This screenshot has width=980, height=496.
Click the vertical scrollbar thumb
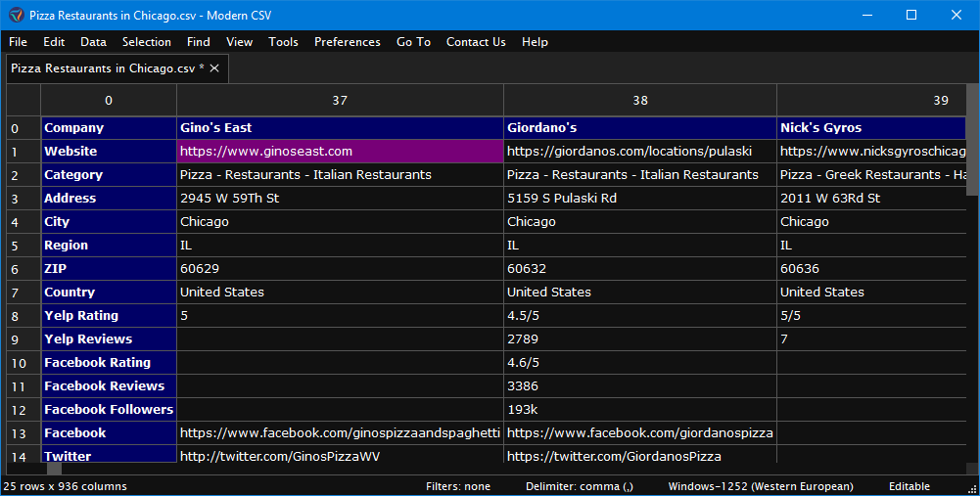click(x=973, y=140)
